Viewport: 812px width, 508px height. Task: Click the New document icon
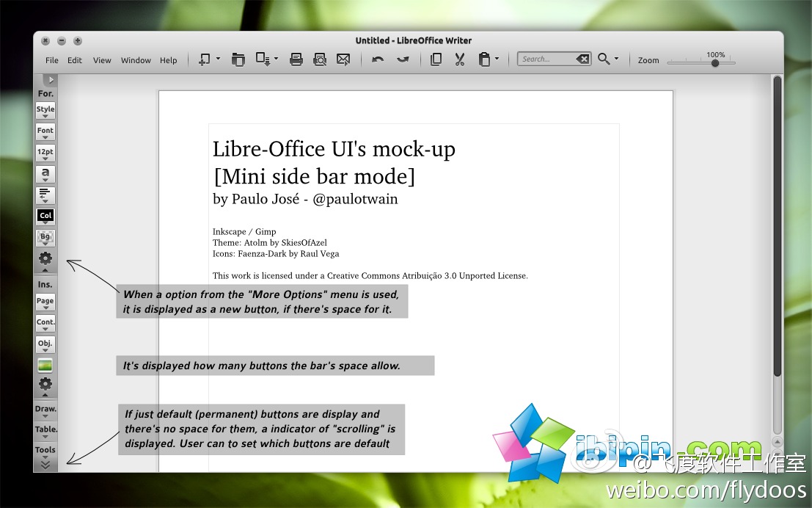click(x=205, y=59)
